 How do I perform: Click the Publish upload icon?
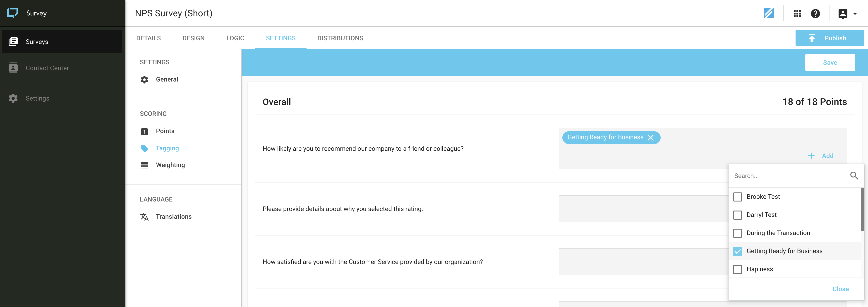[x=812, y=38]
